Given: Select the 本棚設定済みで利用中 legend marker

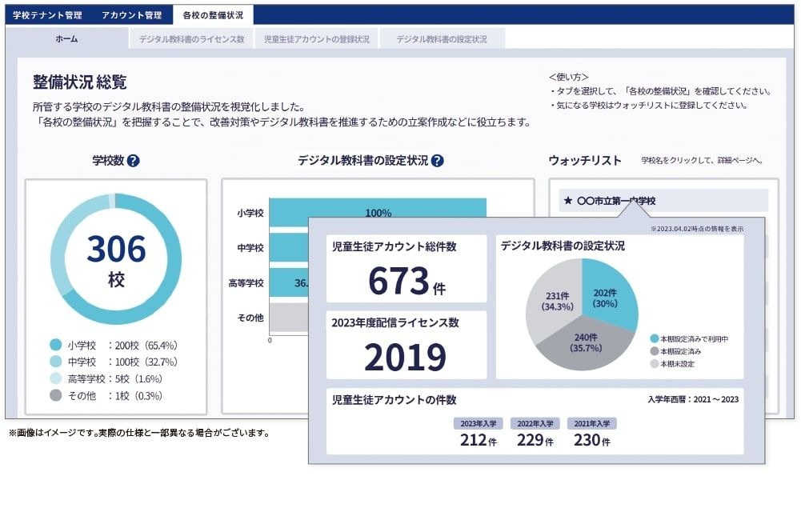Looking at the screenshot, I should pyautogui.click(x=654, y=338).
